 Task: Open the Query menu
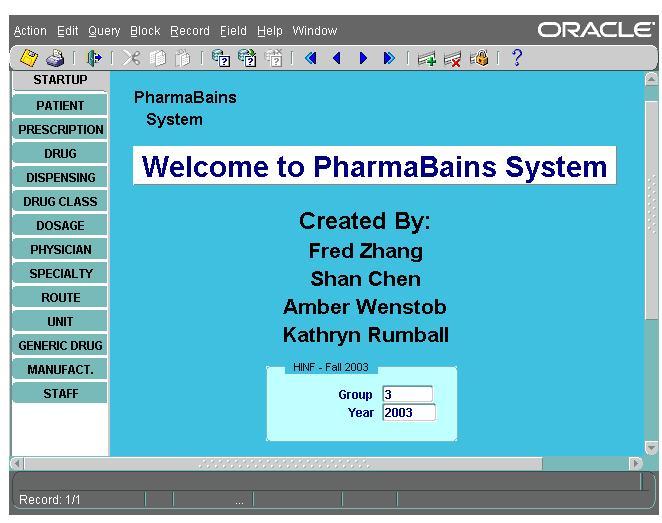point(104,31)
